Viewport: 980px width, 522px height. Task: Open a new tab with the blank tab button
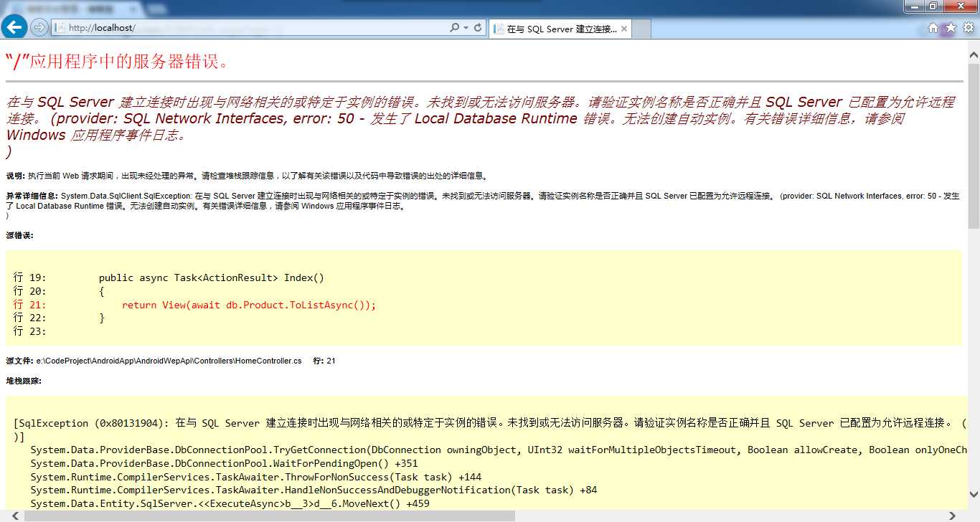pos(641,29)
